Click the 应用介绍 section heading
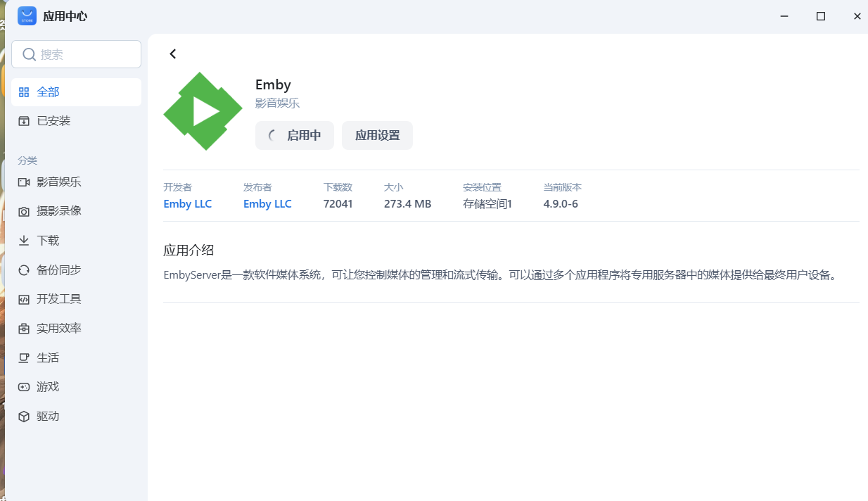The width and height of the screenshot is (868, 501). pos(189,250)
